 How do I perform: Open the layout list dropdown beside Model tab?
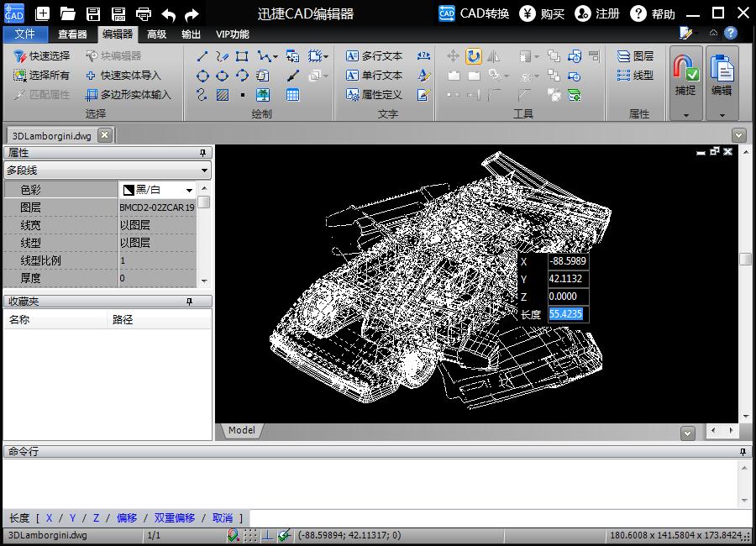click(x=687, y=433)
